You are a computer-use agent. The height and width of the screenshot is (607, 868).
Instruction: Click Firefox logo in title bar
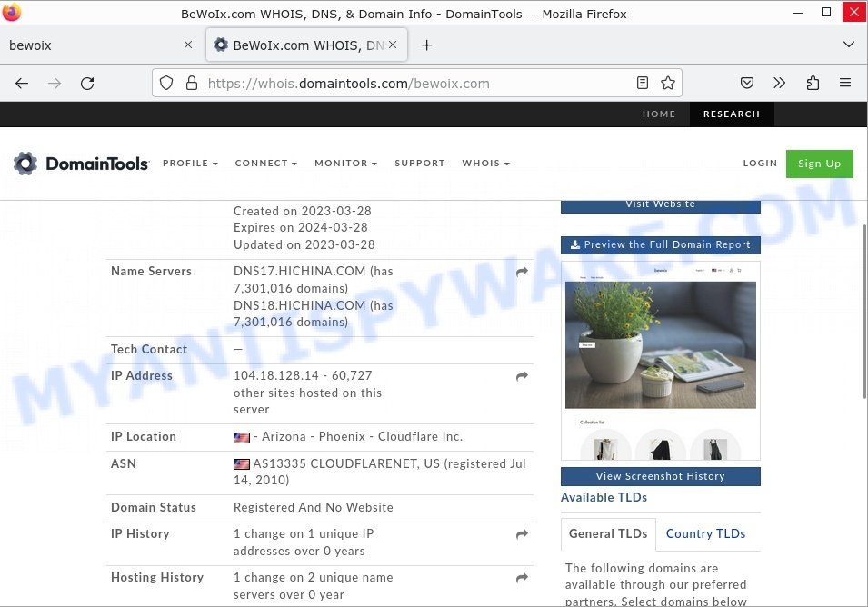coord(12,12)
